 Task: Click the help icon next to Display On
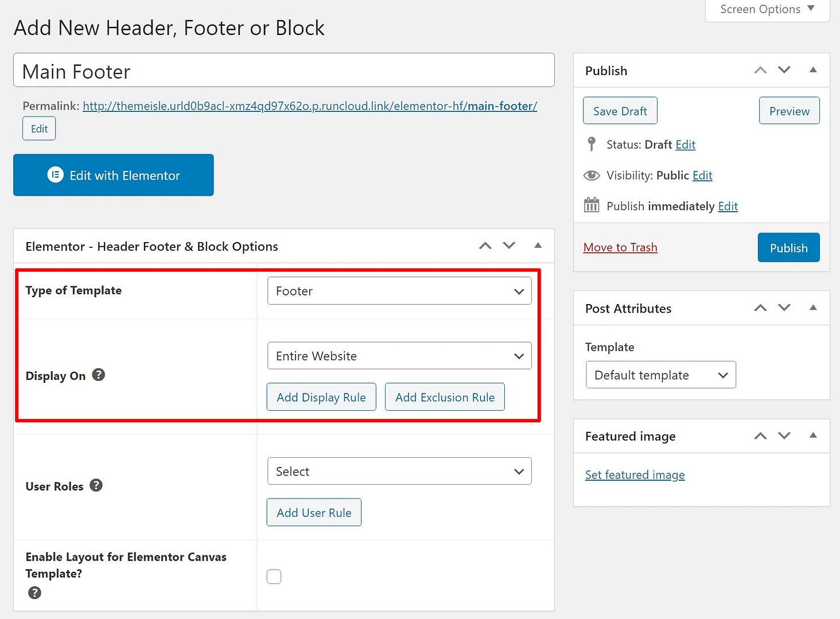pos(98,375)
